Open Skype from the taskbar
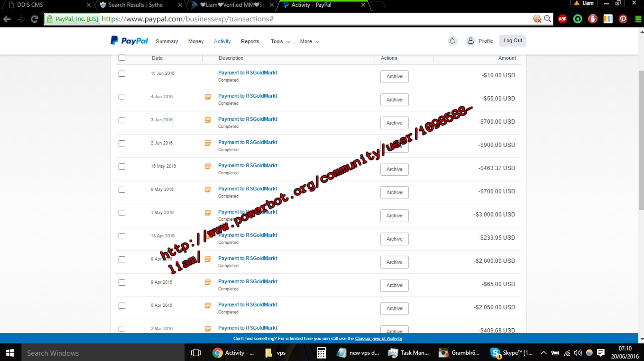 coord(511,353)
